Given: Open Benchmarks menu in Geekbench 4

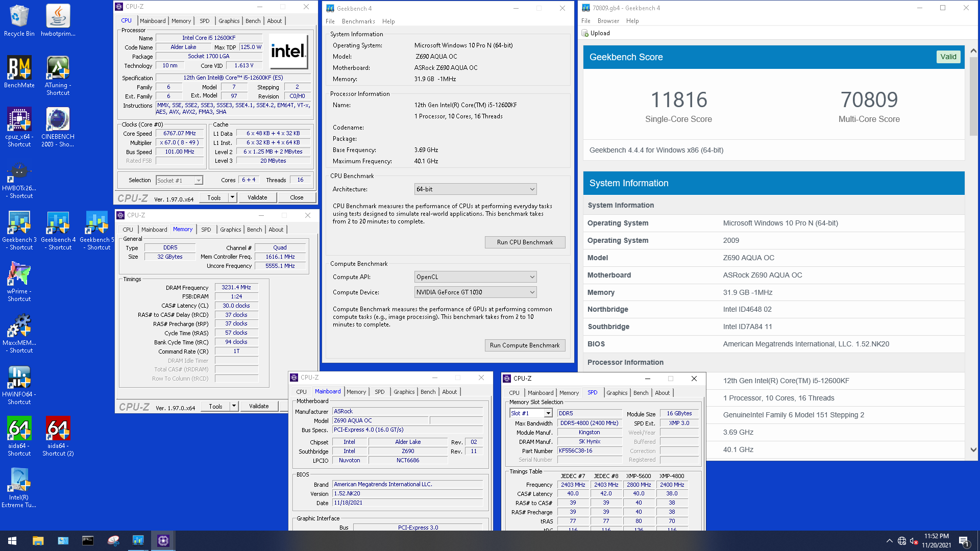Looking at the screenshot, I should coord(358,21).
